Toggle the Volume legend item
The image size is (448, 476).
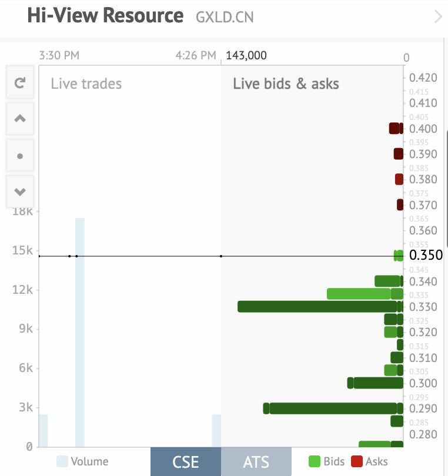[x=83, y=461]
